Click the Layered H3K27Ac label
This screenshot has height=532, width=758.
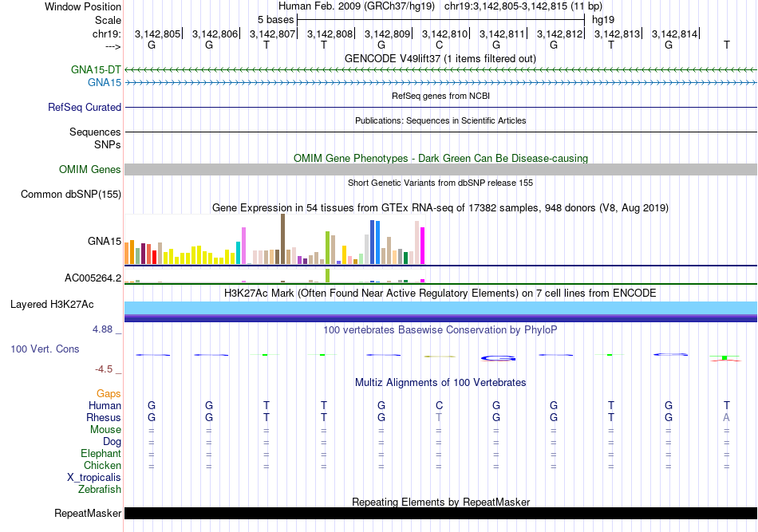point(52,305)
